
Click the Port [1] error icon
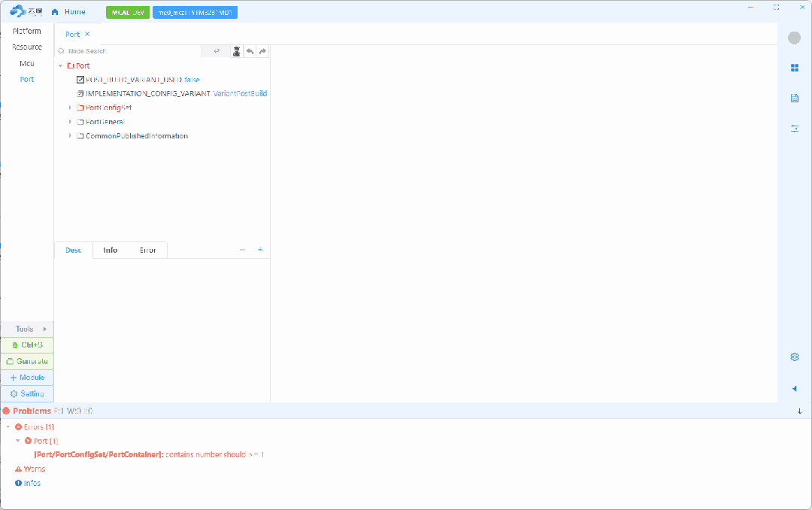(28, 441)
